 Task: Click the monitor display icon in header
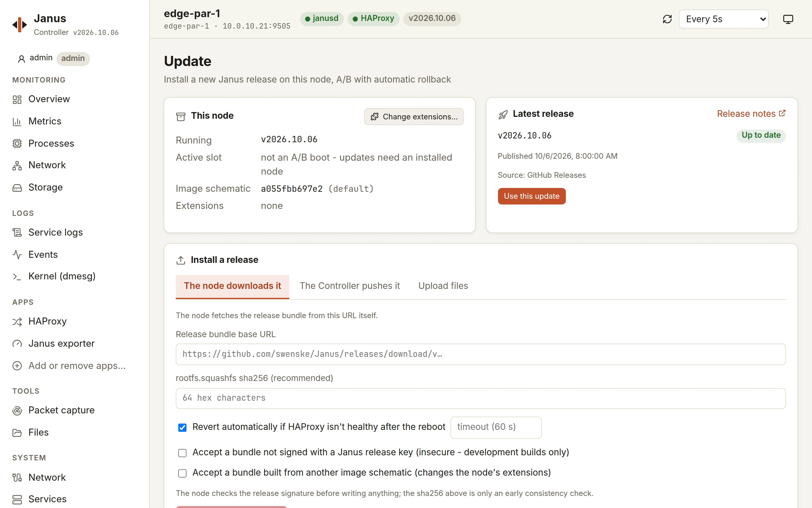(x=788, y=19)
